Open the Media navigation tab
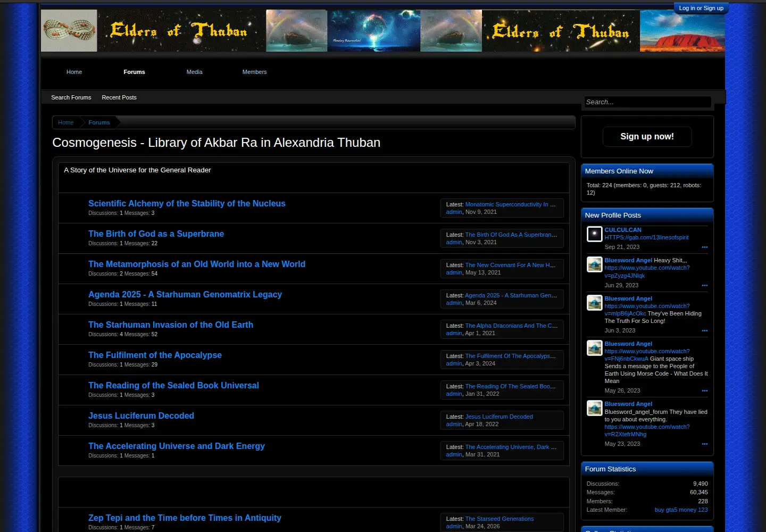This screenshot has height=532, width=766. [194, 72]
